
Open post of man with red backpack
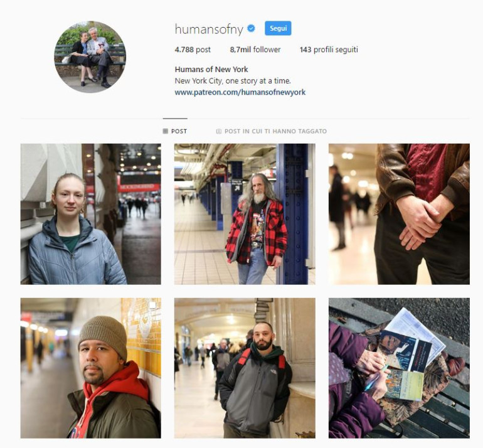(x=245, y=368)
